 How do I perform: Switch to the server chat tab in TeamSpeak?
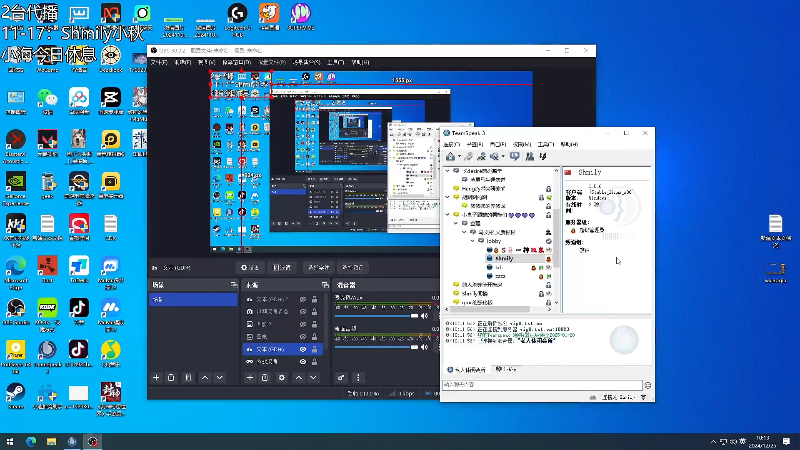point(466,369)
